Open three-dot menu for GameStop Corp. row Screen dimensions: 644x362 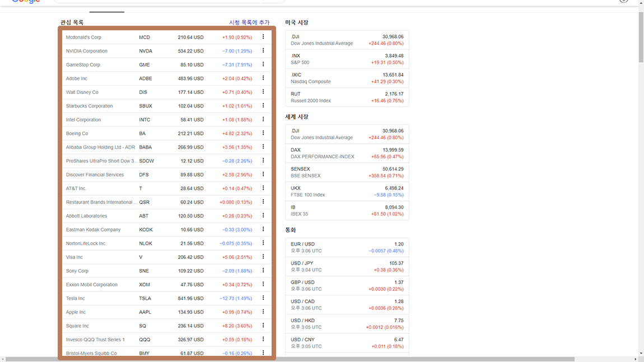pos(263,64)
